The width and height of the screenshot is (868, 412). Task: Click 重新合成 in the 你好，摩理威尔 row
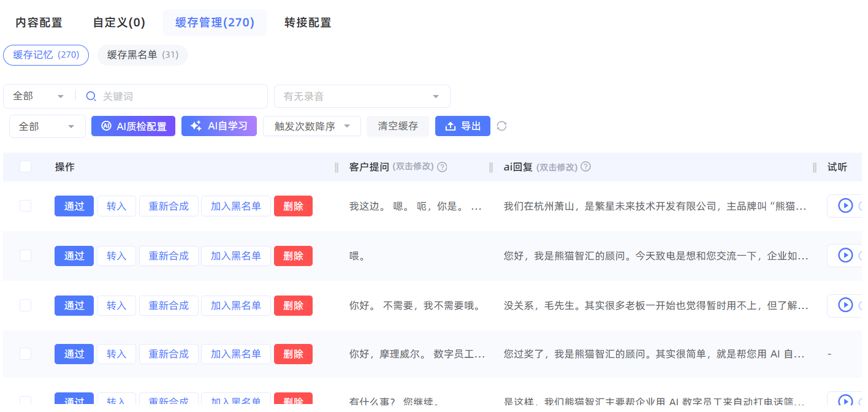coord(169,354)
